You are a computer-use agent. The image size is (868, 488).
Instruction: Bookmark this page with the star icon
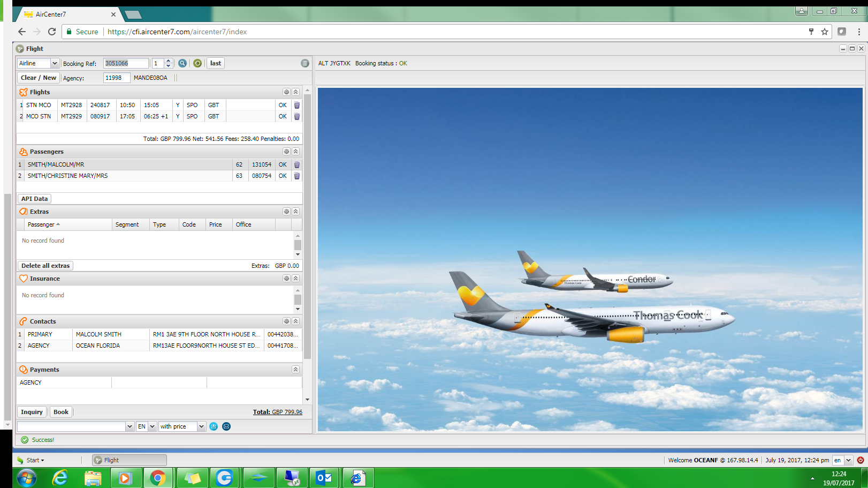coord(825,32)
